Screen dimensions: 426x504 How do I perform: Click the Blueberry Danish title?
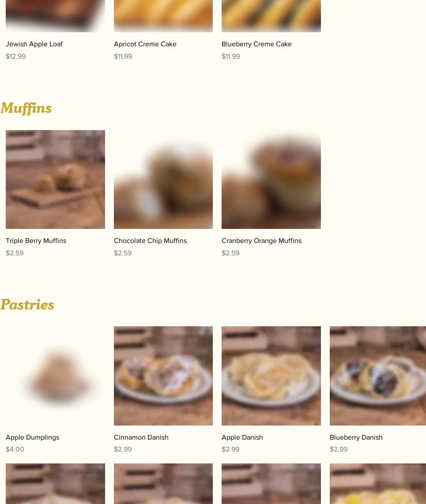pyautogui.click(x=356, y=437)
